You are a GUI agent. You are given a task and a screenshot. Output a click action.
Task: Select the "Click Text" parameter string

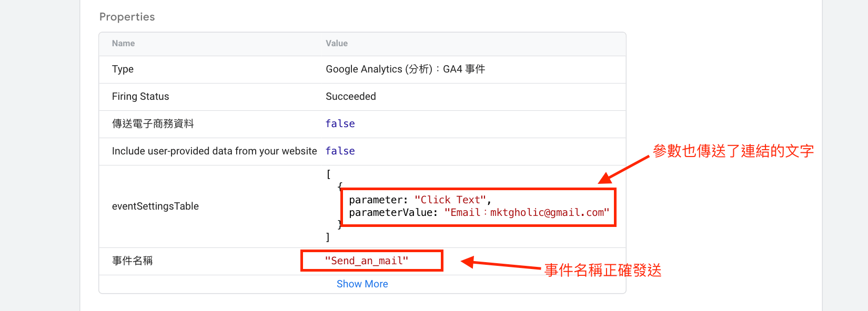(450, 200)
